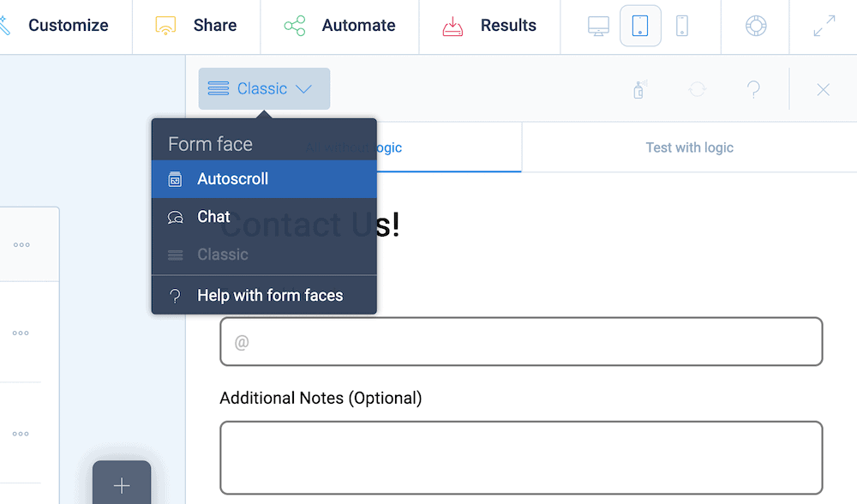The height and width of the screenshot is (504, 857).
Task: Switch preview to tablet device
Action: tap(640, 26)
